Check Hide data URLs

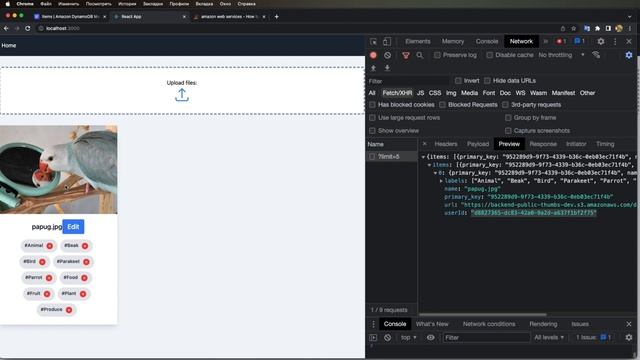[x=487, y=81]
